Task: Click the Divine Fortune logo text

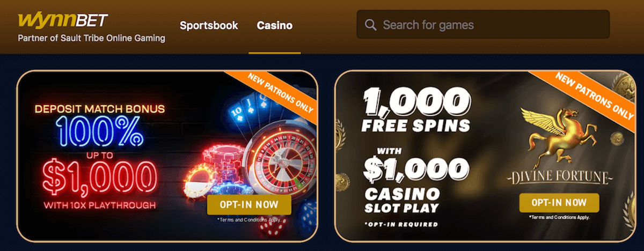Action: click(559, 178)
